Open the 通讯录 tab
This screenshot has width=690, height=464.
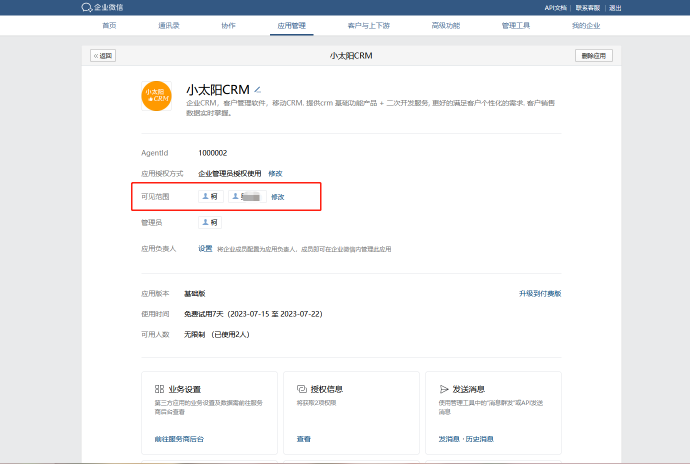[171, 25]
